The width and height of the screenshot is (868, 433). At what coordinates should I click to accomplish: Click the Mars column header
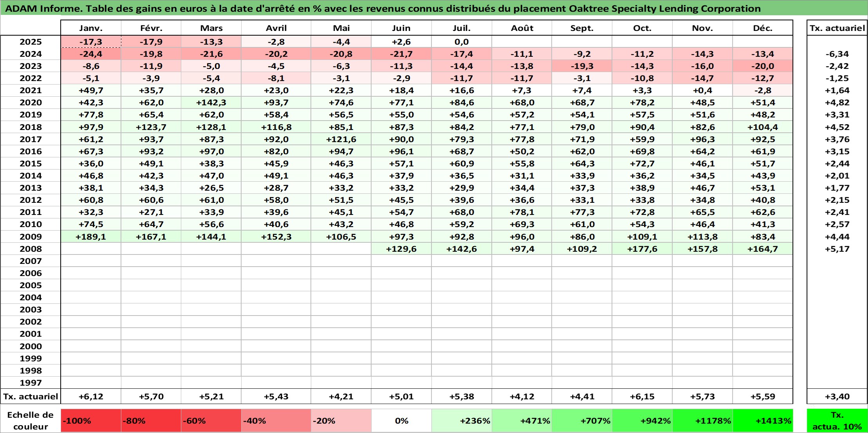point(211,28)
